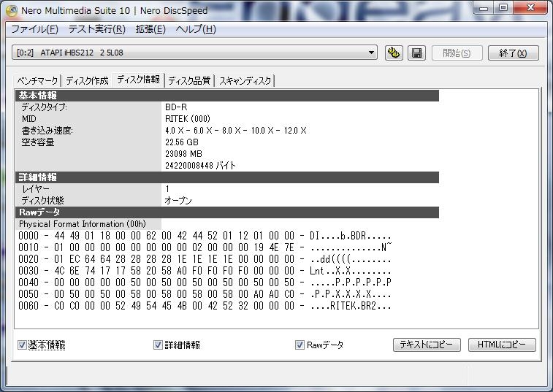Maximize the Nero DiscSpeed window
Screen dimensions: 553x392
(503, 8)
